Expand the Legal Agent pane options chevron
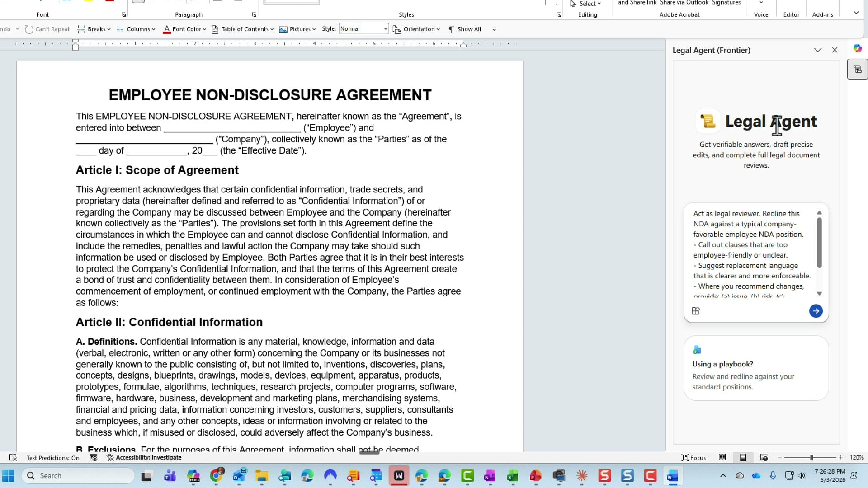The height and width of the screenshot is (488, 868). (818, 50)
